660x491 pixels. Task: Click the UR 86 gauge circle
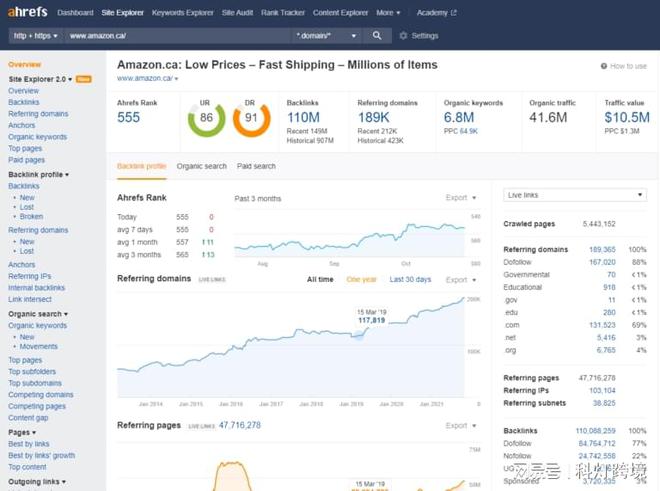click(x=206, y=119)
